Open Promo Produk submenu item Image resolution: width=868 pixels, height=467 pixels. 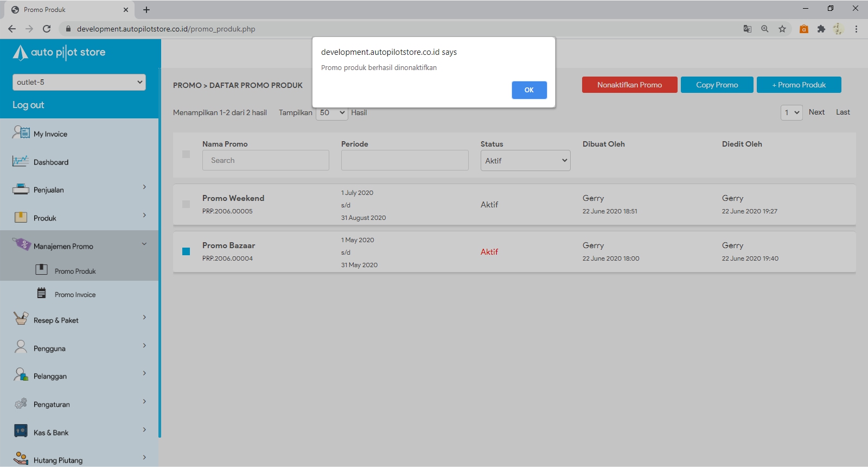(x=75, y=271)
